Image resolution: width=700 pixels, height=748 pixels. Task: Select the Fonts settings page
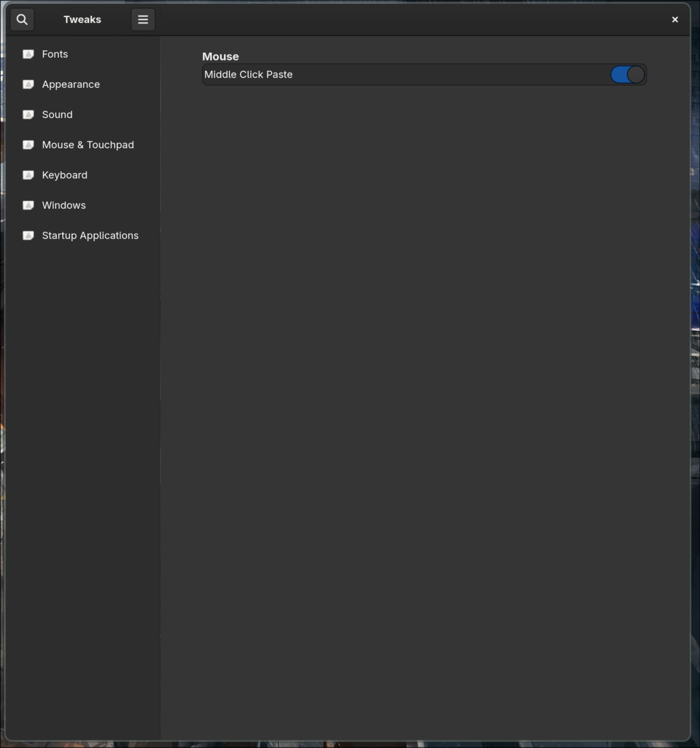[x=54, y=54]
